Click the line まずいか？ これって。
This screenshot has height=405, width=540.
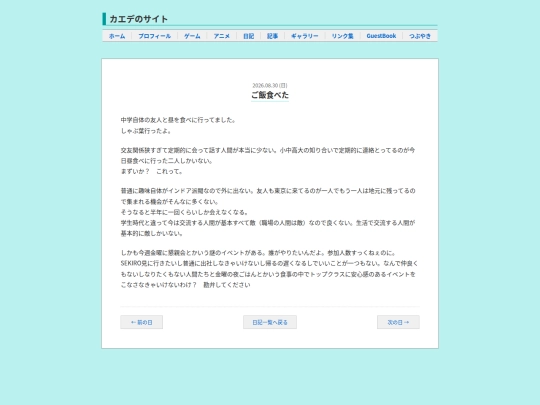[152, 172]
